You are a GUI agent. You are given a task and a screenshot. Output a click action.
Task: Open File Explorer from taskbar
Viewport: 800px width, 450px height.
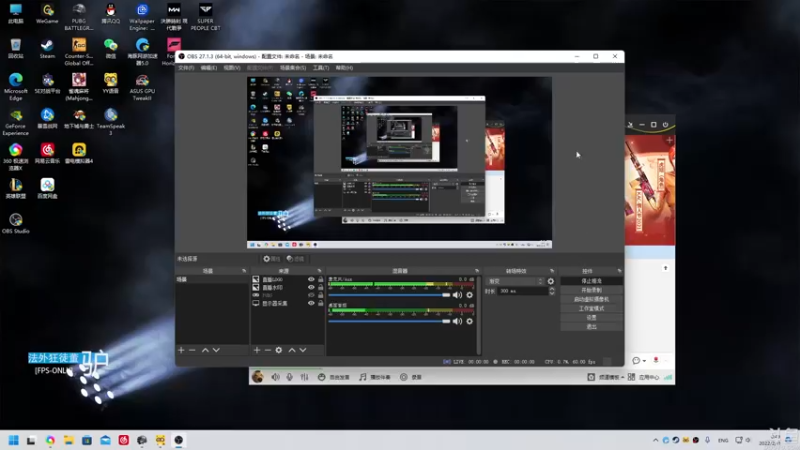tap(68, 440)
